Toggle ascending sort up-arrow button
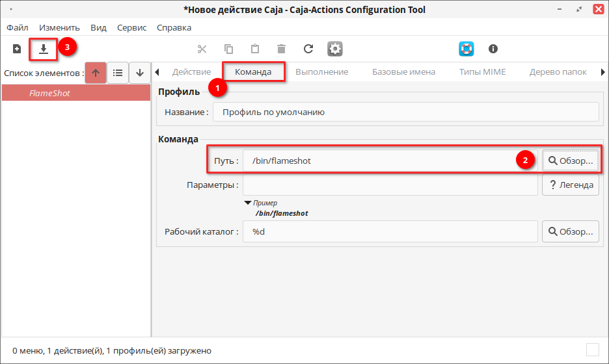Screen dimensions: 609x364 click(x=96, y=73)
